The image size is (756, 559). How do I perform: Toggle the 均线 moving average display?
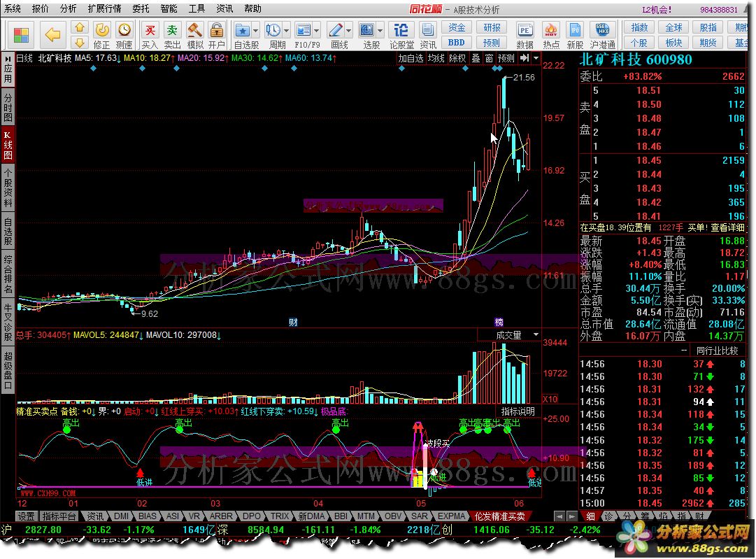pos(436,58)
